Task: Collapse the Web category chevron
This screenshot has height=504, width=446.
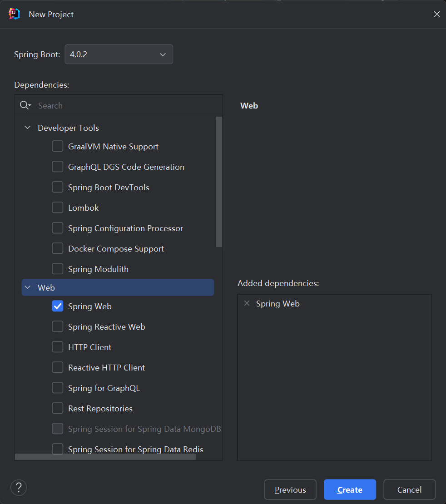Action: (28, 287)
